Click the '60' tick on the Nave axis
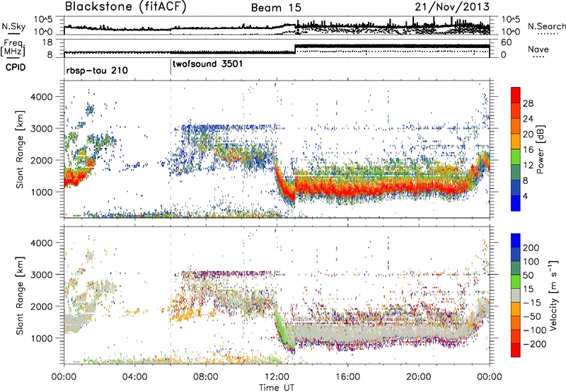 click(507, 42)
